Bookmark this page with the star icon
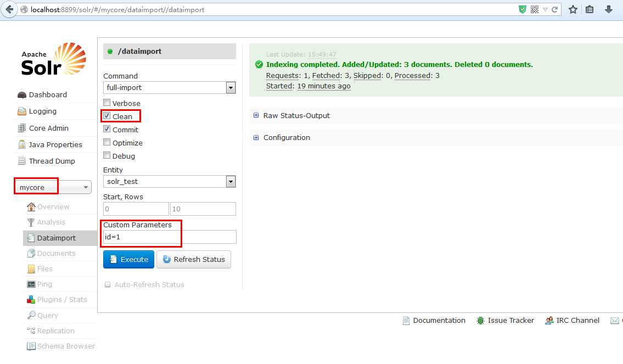 point(573,9)
